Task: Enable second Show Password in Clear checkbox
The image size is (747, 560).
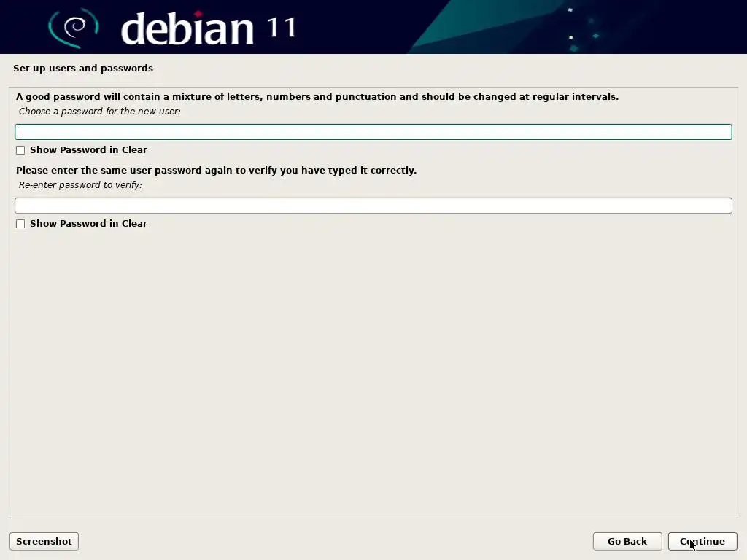Action: point(20,224)
